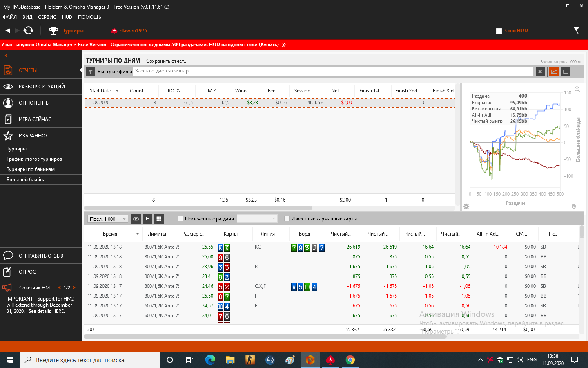This screenshot has height=368, width=588.
Task: Open the marked hands dropdown
Action: (257, 219)
